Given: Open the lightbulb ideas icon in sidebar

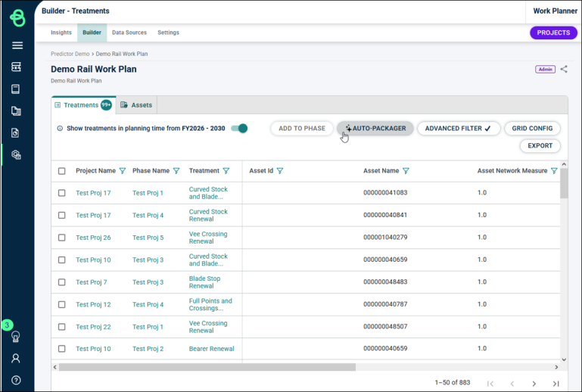Looking at the screenshot, I should point(16,337).
